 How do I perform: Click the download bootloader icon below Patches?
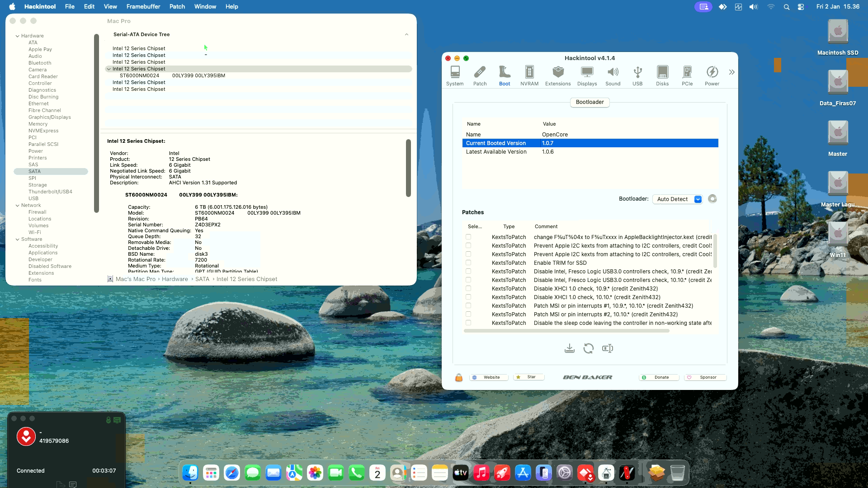(x=570, y=348)
